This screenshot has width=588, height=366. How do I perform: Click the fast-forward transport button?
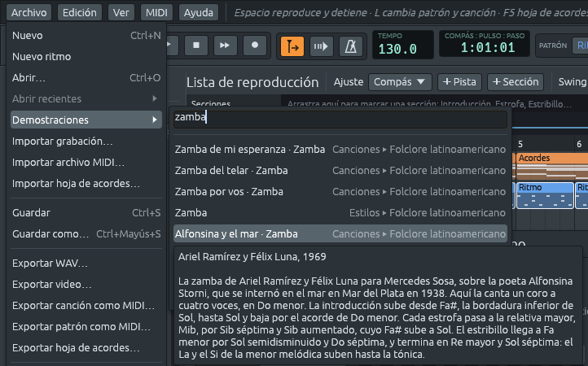click(x=226, y=46)
